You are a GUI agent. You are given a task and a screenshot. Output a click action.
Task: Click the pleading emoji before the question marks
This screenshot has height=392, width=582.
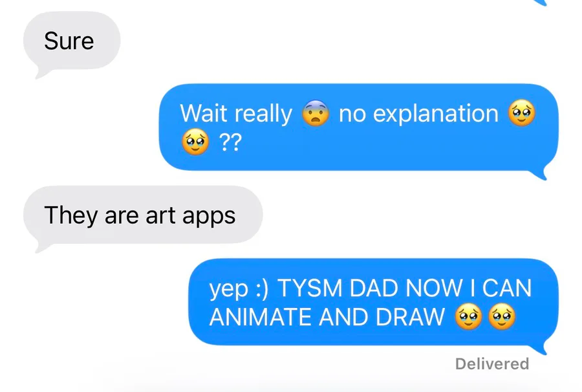195,142
